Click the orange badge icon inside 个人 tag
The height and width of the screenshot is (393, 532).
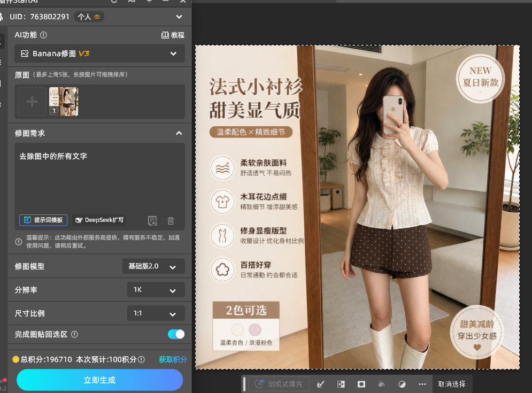coord(97,17)
